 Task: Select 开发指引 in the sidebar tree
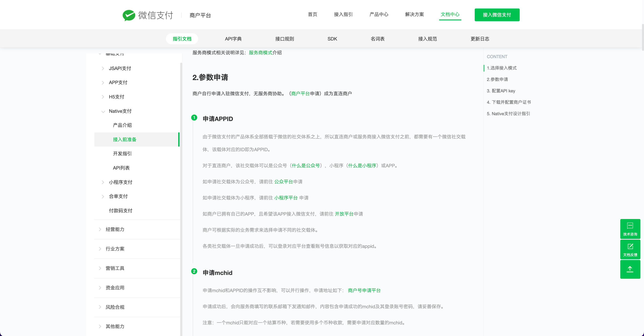(x=122, y=154)
